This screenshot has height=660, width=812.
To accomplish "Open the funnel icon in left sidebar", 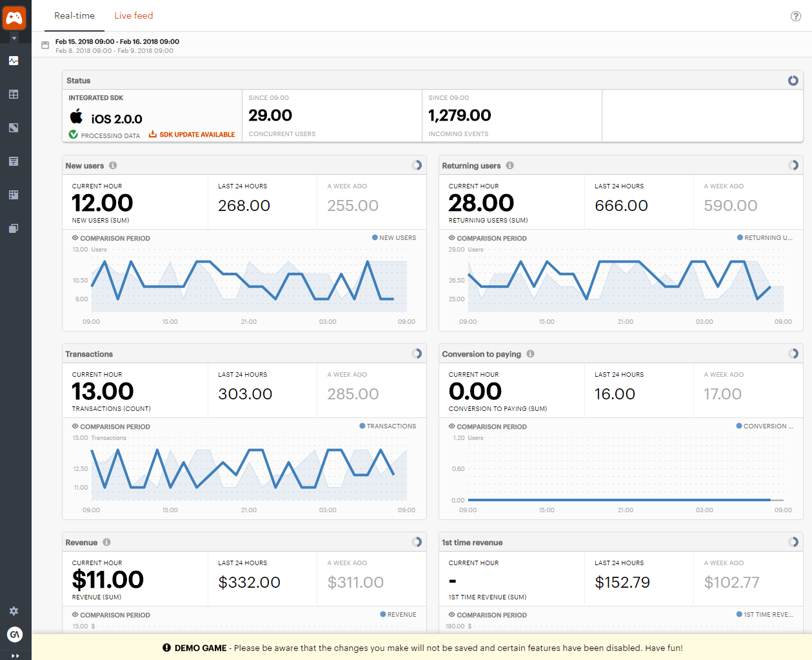I will coord(14,161).
